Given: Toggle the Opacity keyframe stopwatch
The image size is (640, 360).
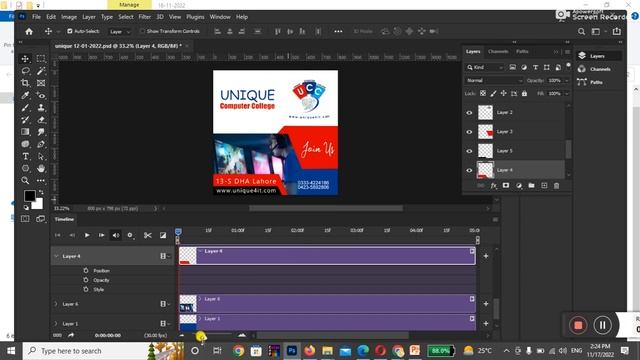Looking at the screenshot, I should tap(86, 280).
